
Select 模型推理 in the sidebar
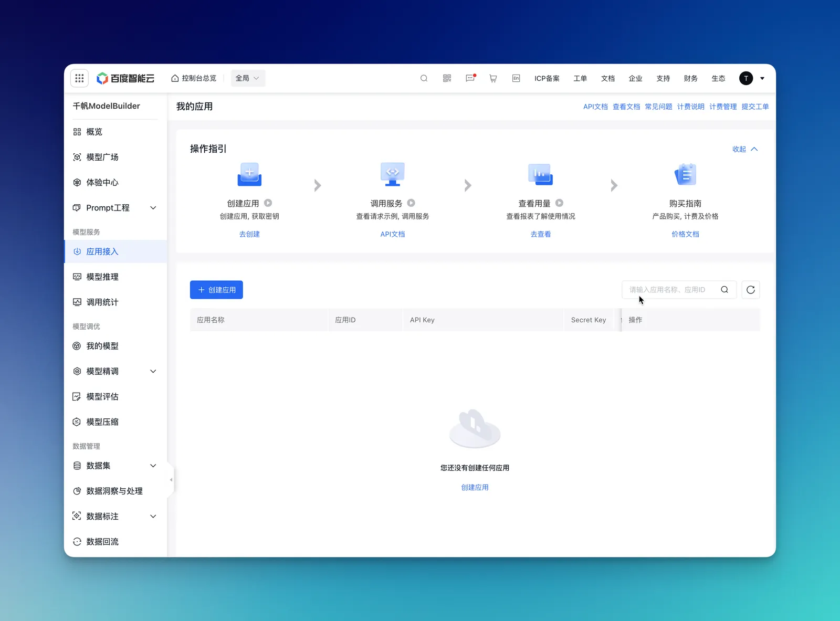coord(115,277)
